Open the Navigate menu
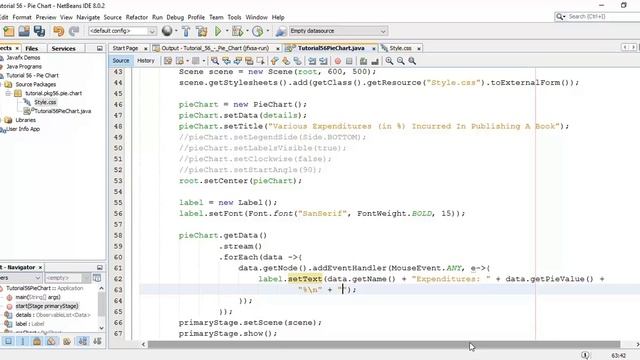The height and width of the screenshot is (360, 640). [x=88, y=17]
